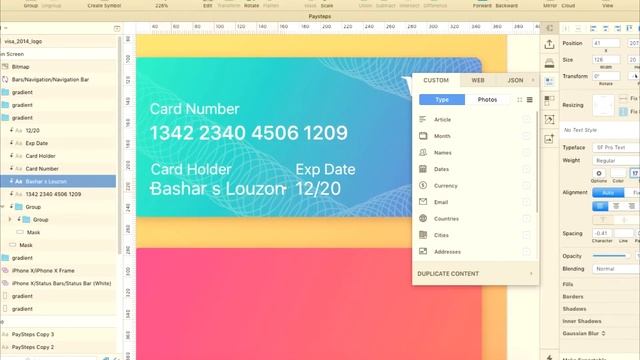
Task: Toggle checkbox beside Article row
Action: 526,120
